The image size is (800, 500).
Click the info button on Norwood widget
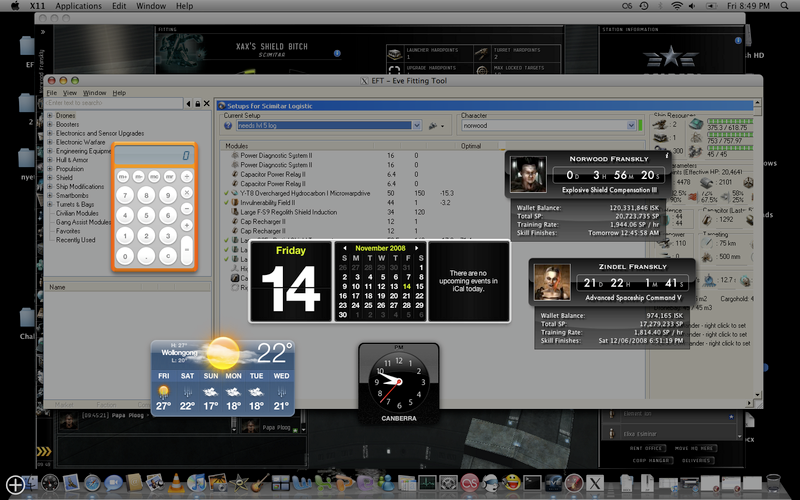click(x=666, y=155)
